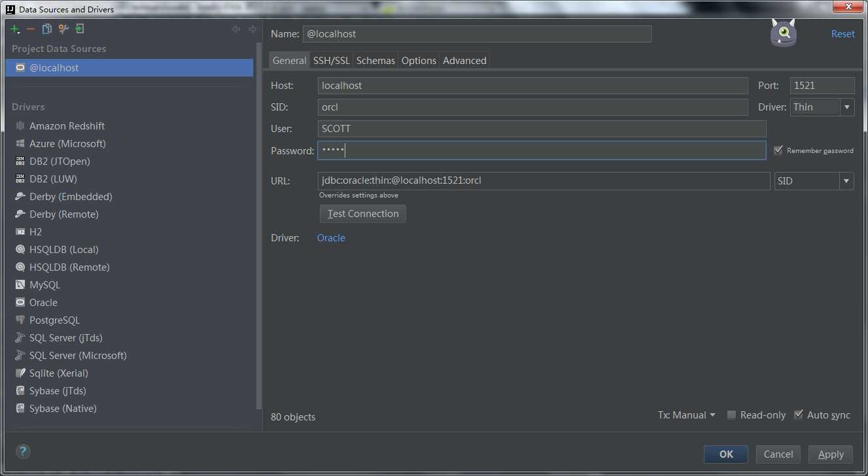Image resolution: width=868 pixels, height=476 pixels.
Task: Select the SQL Server (jTds) driver
Action: [x=66, y=337]
